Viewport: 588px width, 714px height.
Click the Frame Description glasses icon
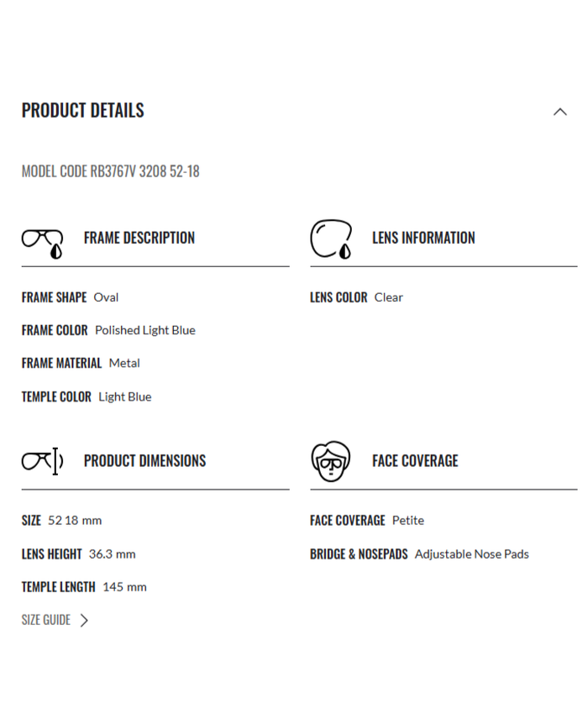click(x=43, y=241)
